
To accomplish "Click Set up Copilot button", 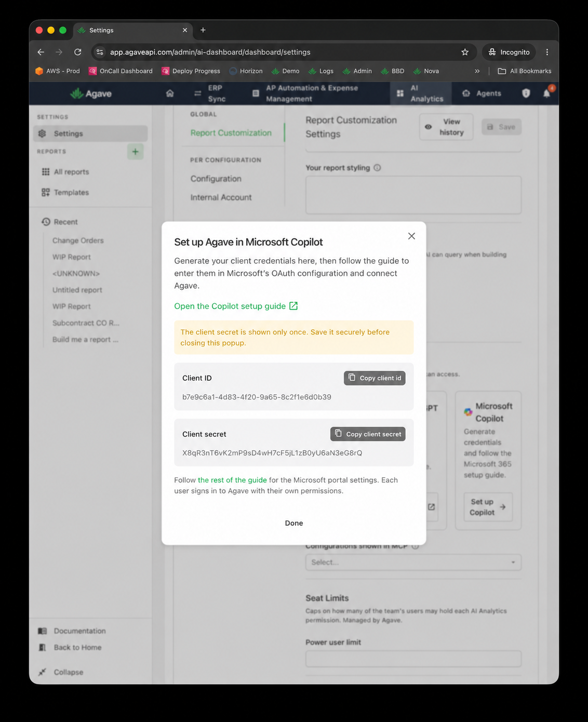I will point(488,507).
